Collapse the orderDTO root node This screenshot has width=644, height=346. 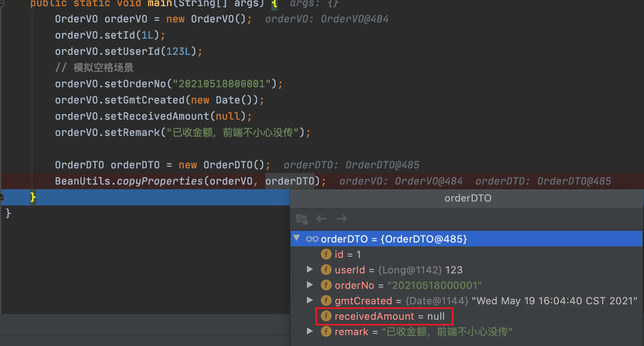tap(296, 238)
